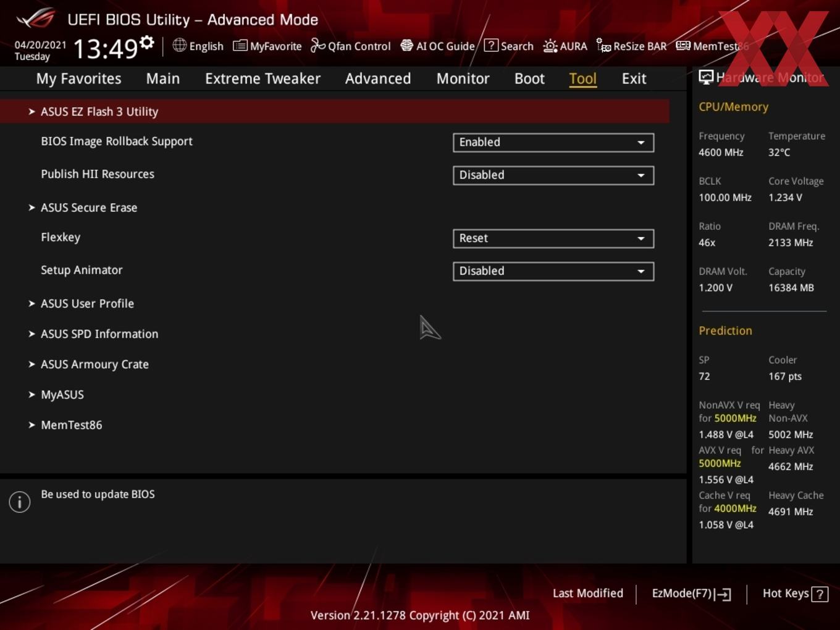The width and height of the screenshot is (840, 630).
Task: Expand ASUS EZ Flash 3 Utility
Action: tap(334, 111)
